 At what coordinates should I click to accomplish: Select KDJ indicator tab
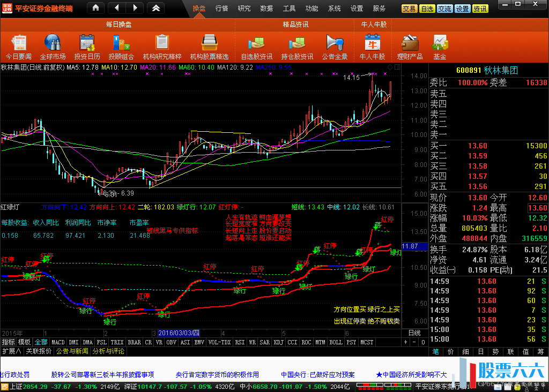coord(278,342)
